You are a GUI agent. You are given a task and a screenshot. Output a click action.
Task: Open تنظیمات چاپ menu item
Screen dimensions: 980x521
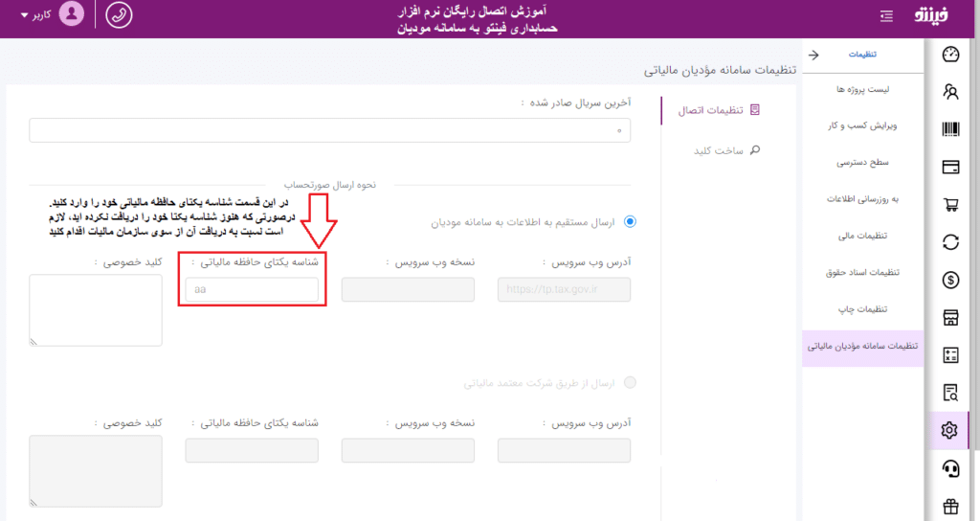click(x=862, y=309)
